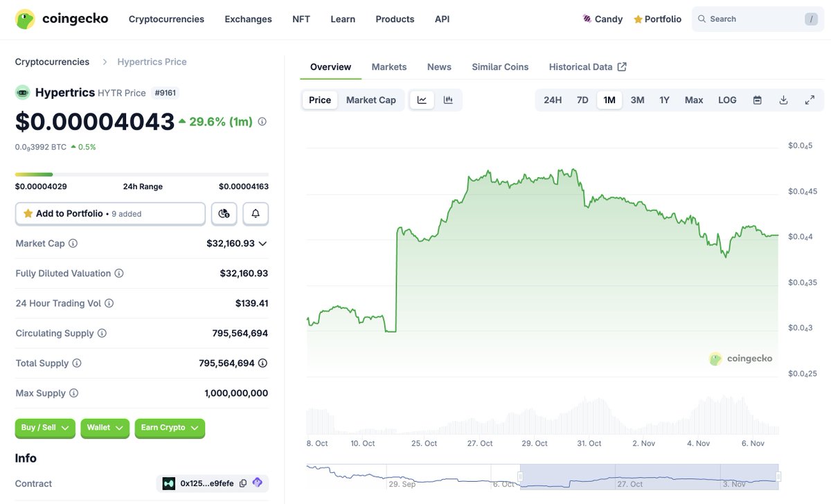Click the contract address 0x125...e9fefe

point(206,484)
